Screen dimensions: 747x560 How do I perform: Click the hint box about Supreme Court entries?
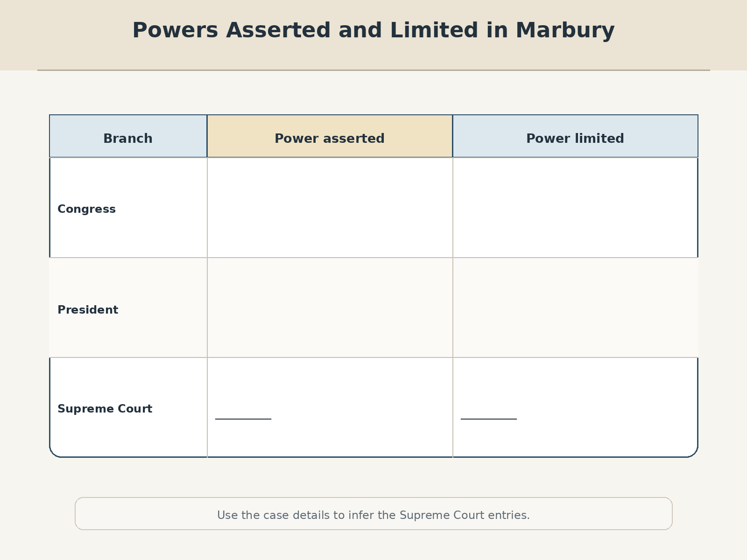tap(373, 513)
